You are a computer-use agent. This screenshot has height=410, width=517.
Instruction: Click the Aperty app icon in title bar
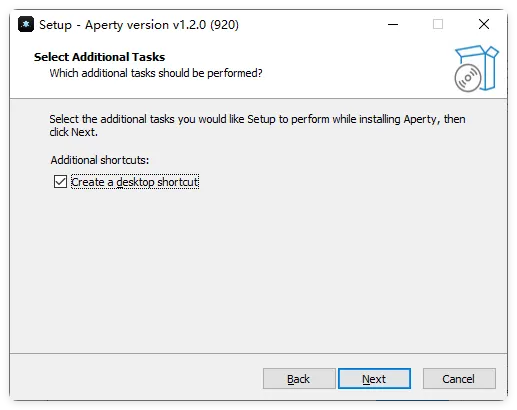click(x=26, y=24)
